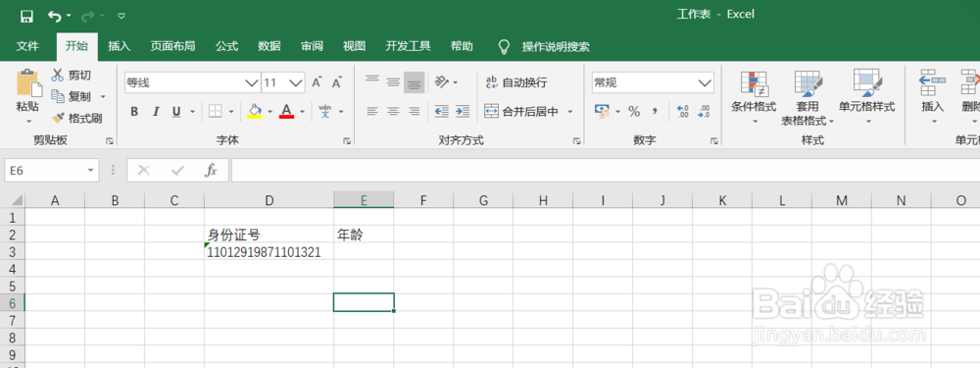
Task: Copy selection with 复制
Action: click(72, 96)
